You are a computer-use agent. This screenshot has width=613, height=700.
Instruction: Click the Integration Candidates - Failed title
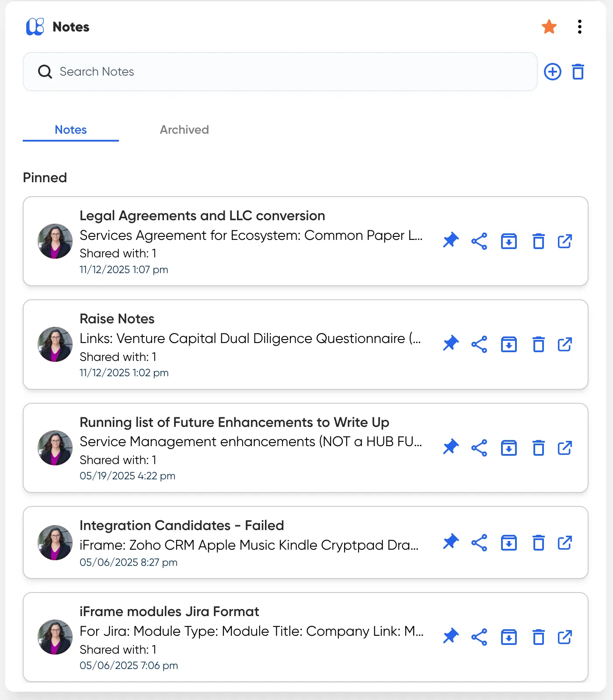pyautogui.click(x=182, y=525)
